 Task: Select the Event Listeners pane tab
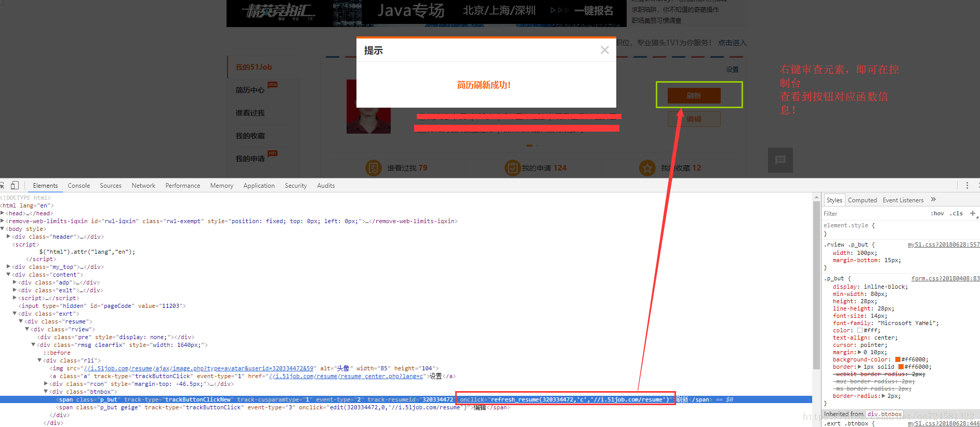pos(903,200)
